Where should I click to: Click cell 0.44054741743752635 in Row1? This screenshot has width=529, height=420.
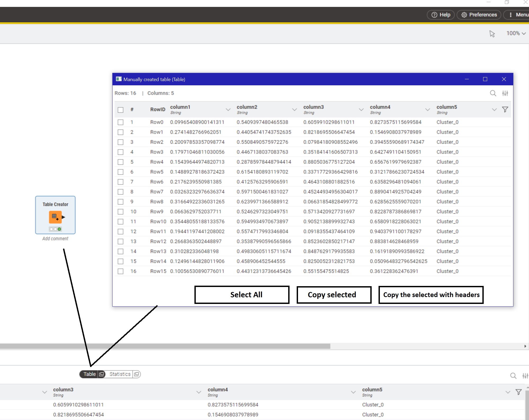coord(264,132)
